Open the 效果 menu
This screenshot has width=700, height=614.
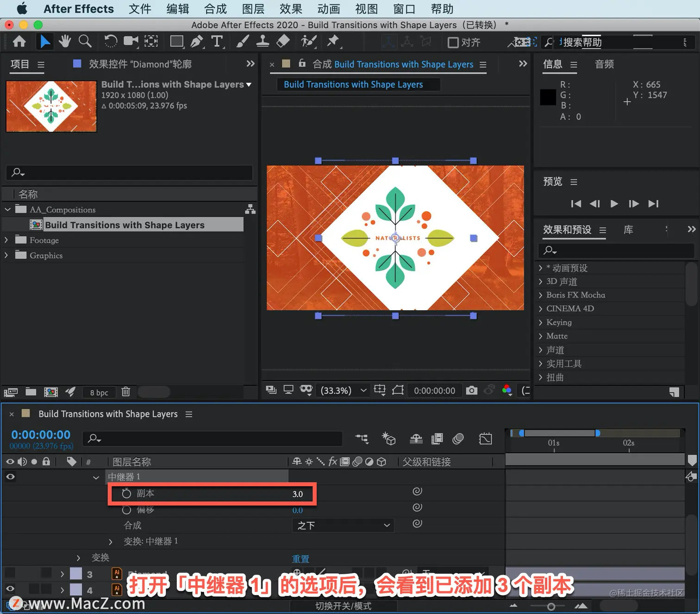click(x=291, y=9)
